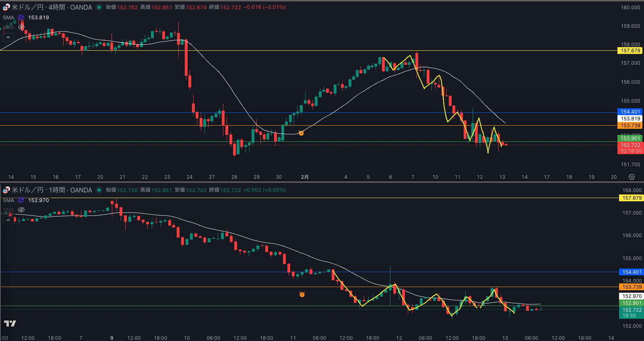The width and height of the screenshot is (644, 341).
Task: Open symbol title 米ドル/円 4時間 OANDA
Action: coord(52,7)
